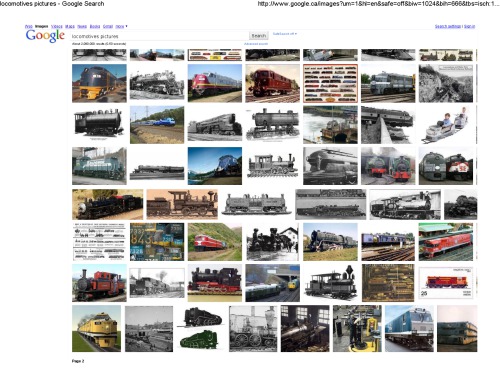500x386 pixels.
Task: Focus the 'locomotives pictures' search box
Action: 159,36
